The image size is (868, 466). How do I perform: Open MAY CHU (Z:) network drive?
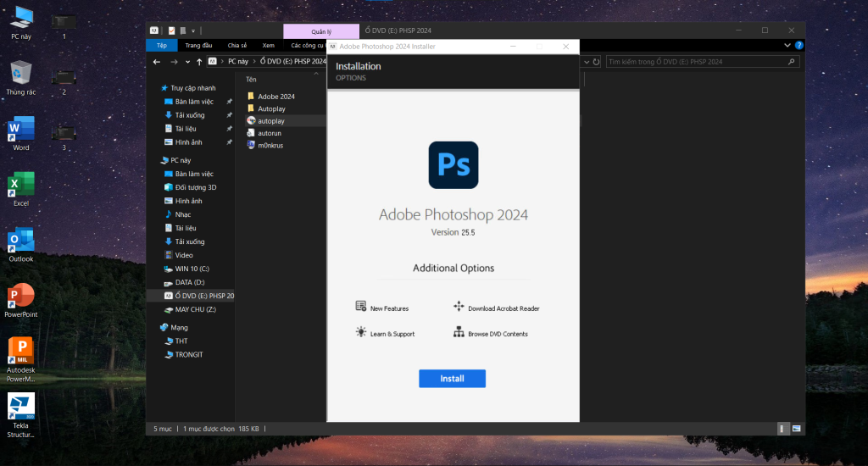click(191, 309)
